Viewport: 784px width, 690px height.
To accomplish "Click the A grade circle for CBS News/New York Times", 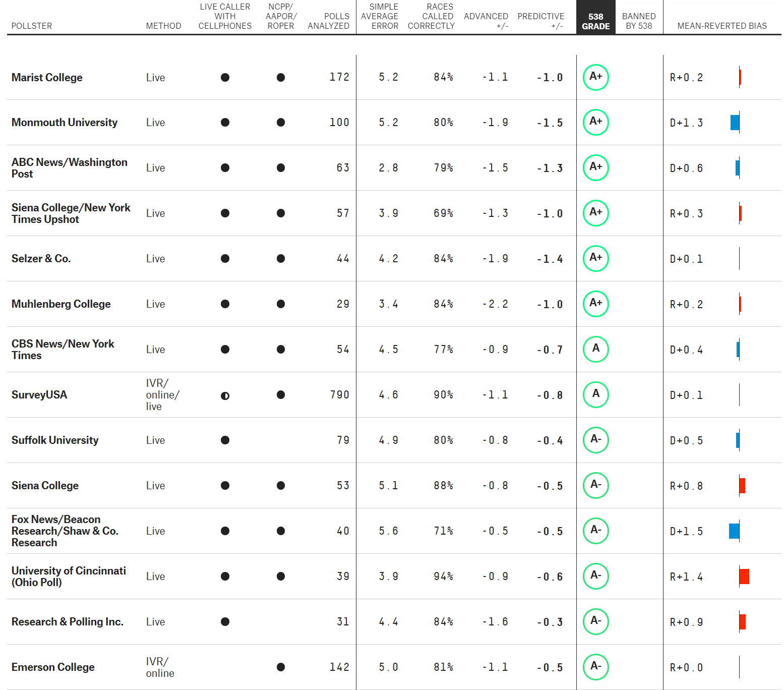I will click(x=595, y=350).
